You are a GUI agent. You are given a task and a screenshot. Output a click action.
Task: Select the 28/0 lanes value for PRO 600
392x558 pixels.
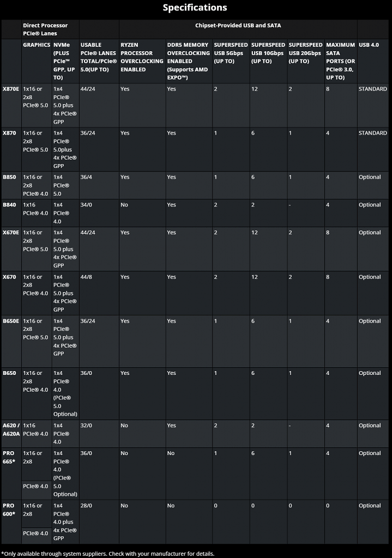pyautogui.click(x=86, y=506)
